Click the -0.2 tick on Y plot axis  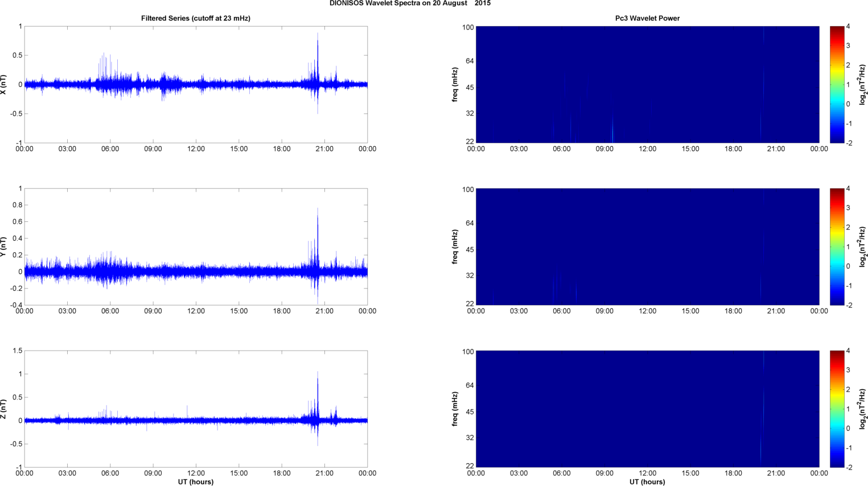16,289
